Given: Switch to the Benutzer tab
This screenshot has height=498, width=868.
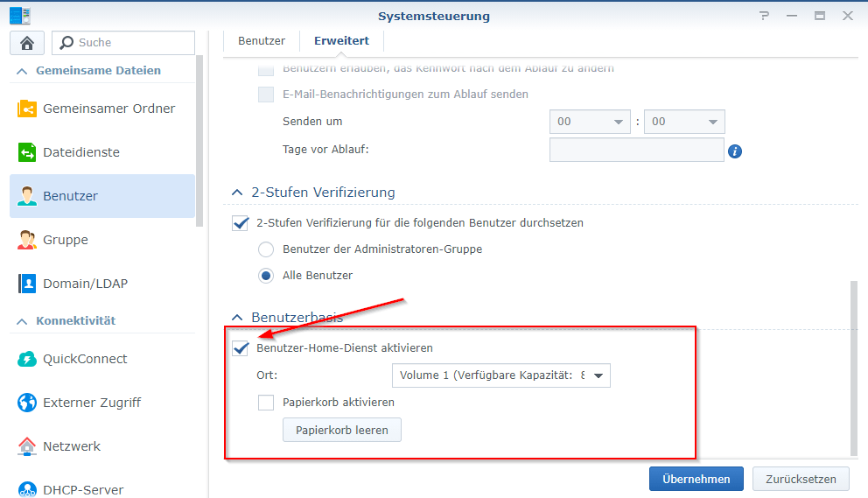Looking at the screenshot, I should click(262, 41).
